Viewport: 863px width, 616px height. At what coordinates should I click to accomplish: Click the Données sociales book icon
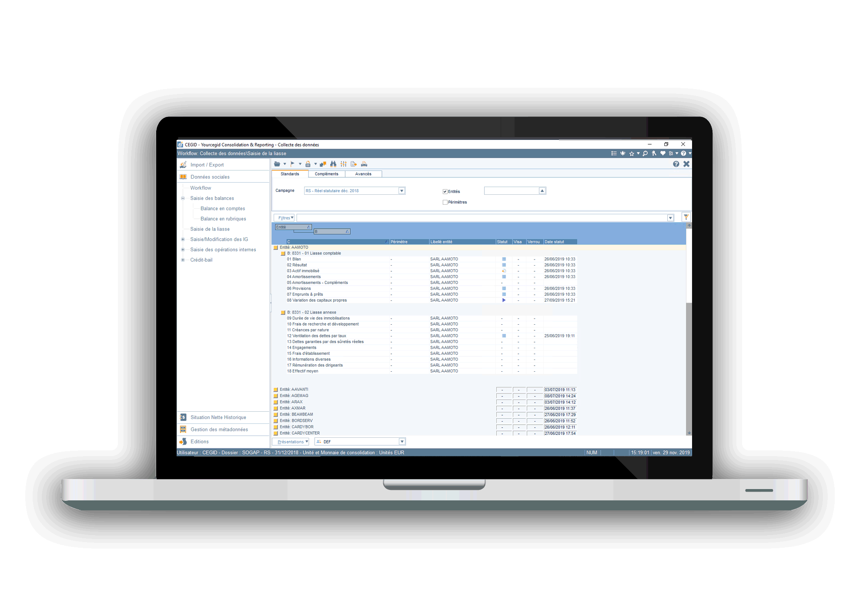pos(184,176)
